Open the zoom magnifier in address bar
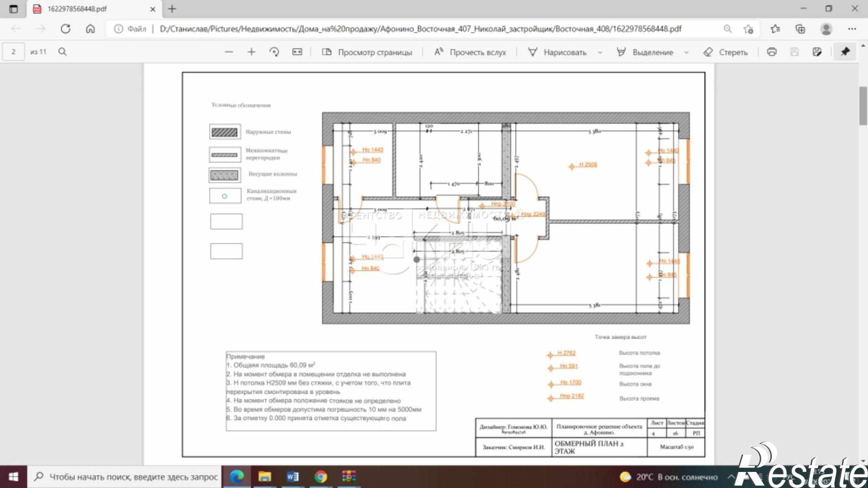This screenshot has height=488, width=868. (727, 29)
